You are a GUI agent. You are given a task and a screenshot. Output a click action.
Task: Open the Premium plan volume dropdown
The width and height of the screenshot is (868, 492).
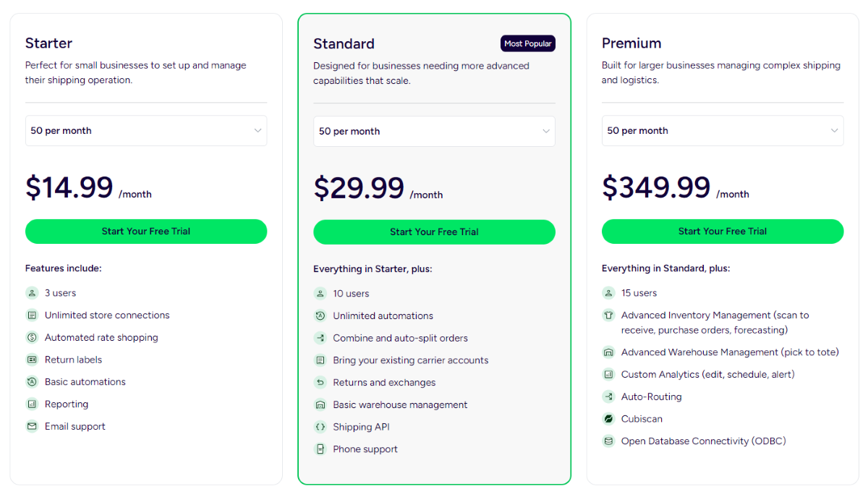pyautogui.click(x=723, y=131)
